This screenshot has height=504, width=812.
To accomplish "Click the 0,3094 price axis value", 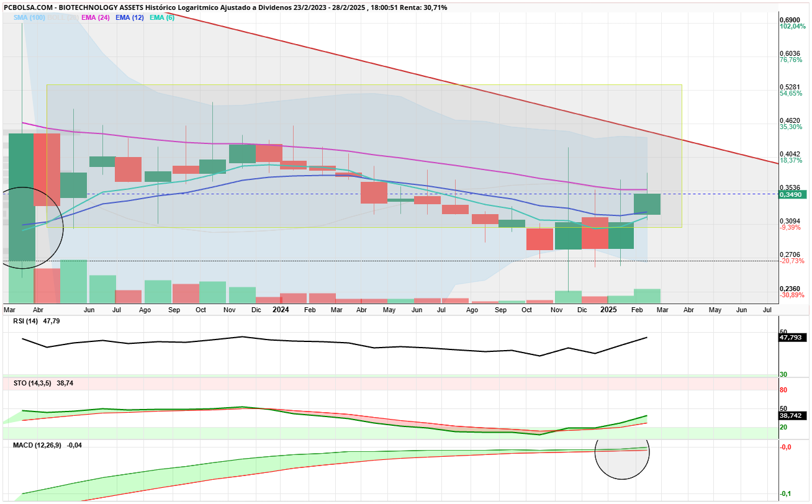I will point(790,221).
